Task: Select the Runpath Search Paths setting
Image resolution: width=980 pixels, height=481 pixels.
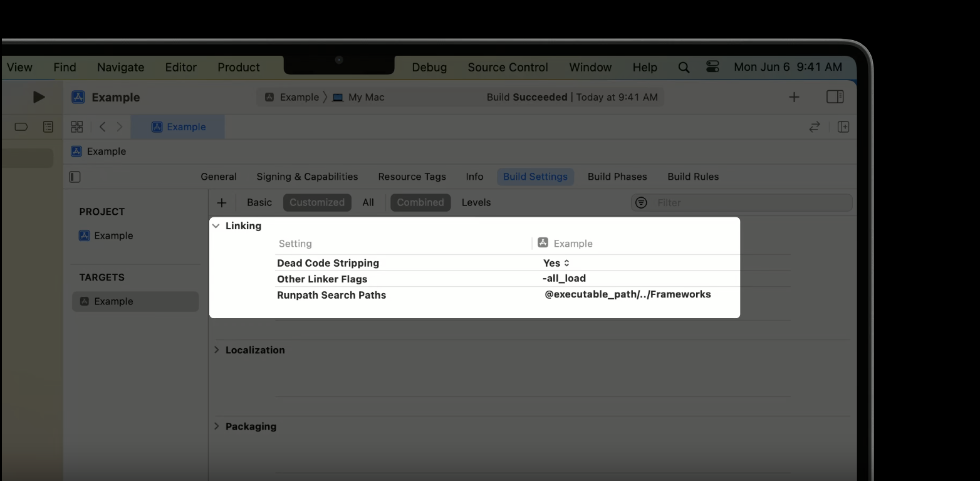Action: click(331, 295)
